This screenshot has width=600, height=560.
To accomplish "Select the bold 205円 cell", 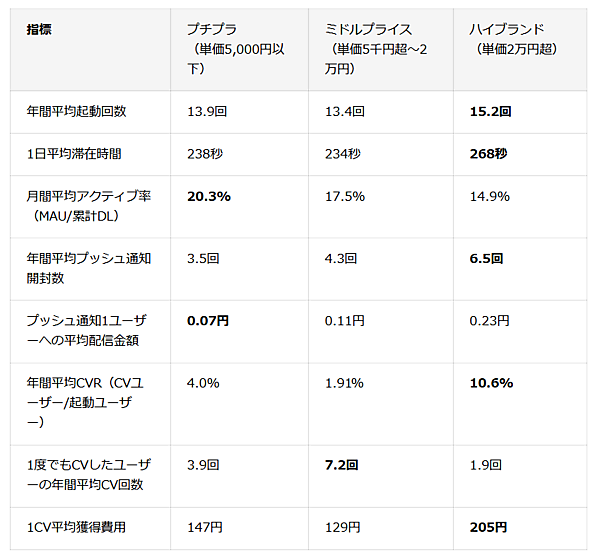I will pyautogui.click(x=488, y=527).
